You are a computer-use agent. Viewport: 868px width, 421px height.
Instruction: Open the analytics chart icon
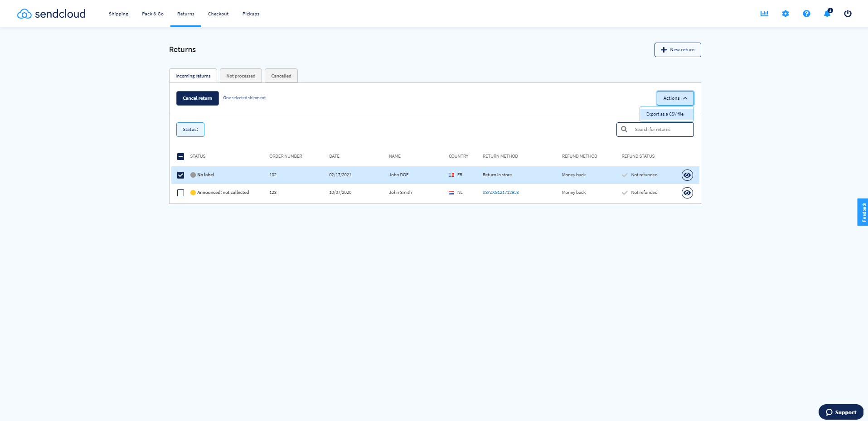(x=764, y=14)
